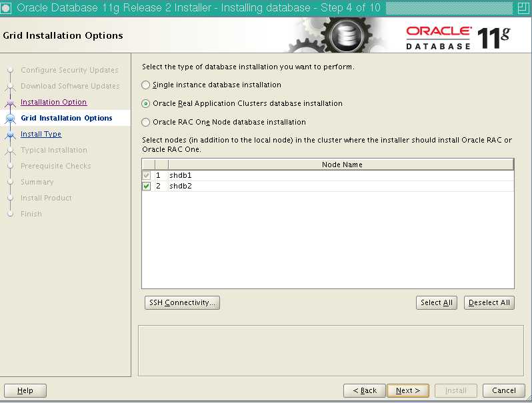
Task: Click the Finish step label
Action: 31,214
